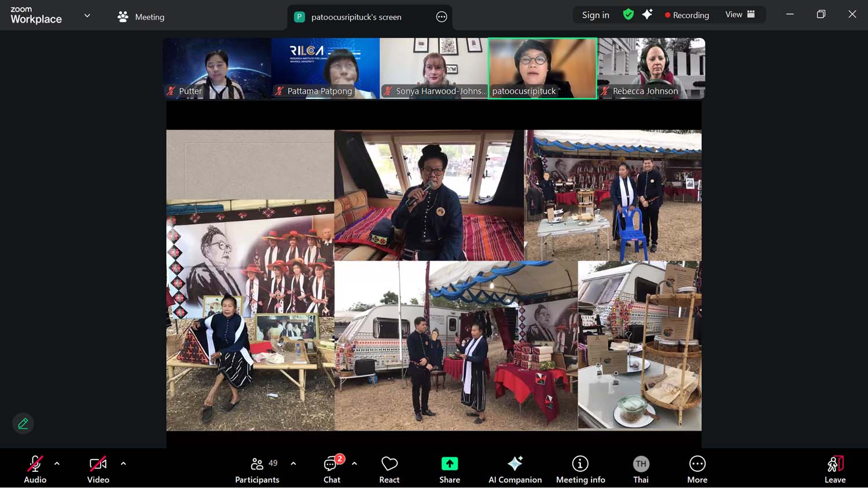Switch to the Meeting tab
Viewport: 868px width, 488px height.
(x=141, y=17)
